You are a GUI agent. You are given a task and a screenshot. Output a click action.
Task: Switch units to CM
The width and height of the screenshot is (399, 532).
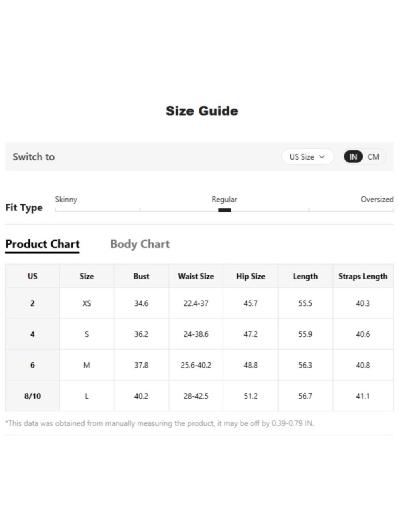tap(373, 157)
